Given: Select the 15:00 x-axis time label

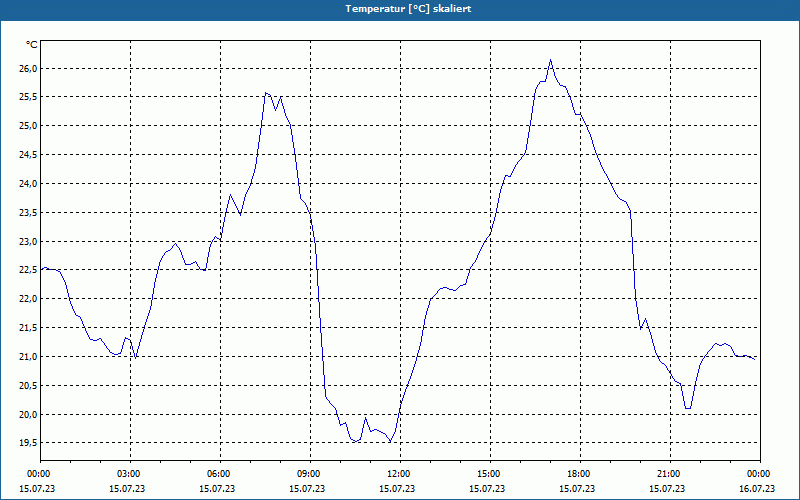Looking at the screenshot, I should point(490,474).
